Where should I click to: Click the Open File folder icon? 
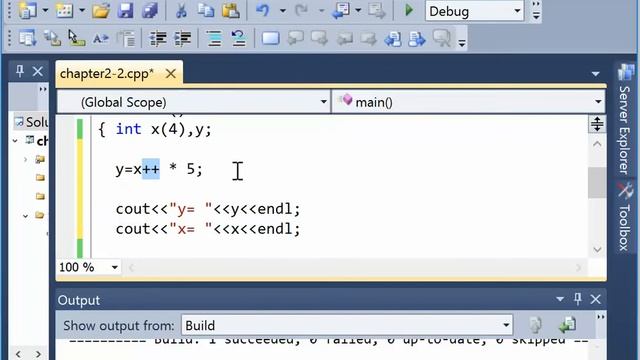pos(100,11)
